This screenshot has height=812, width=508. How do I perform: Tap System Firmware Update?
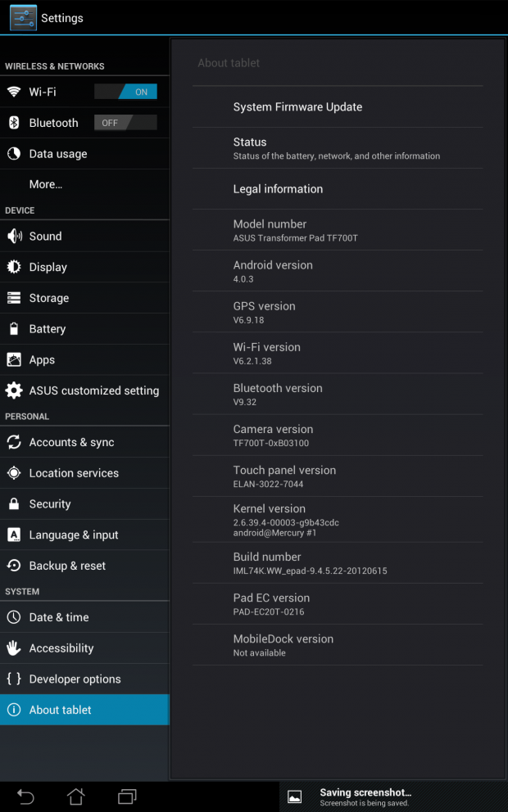coord(297,107)
